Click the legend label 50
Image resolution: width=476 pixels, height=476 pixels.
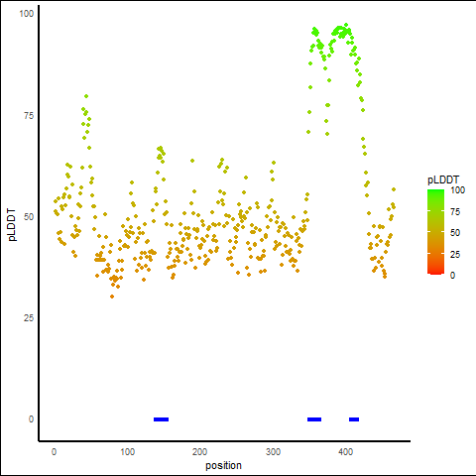click(x=455, y=233)
